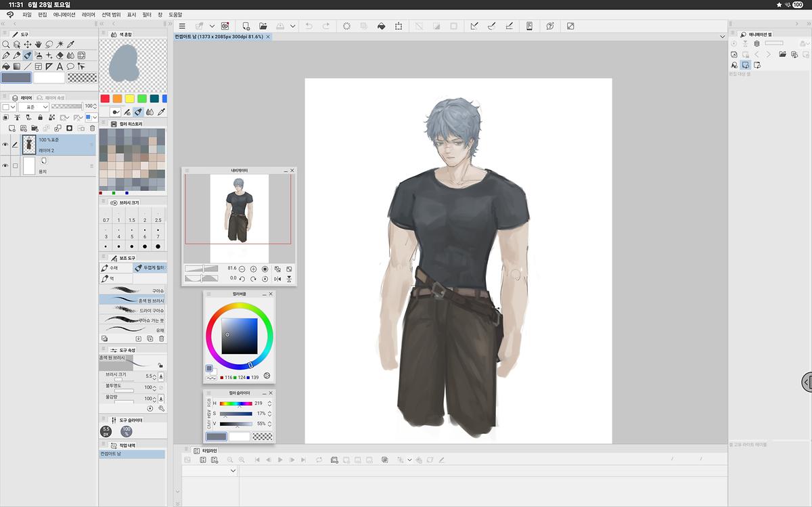Open palette color dropdown beside blend mode

[8, 106]
